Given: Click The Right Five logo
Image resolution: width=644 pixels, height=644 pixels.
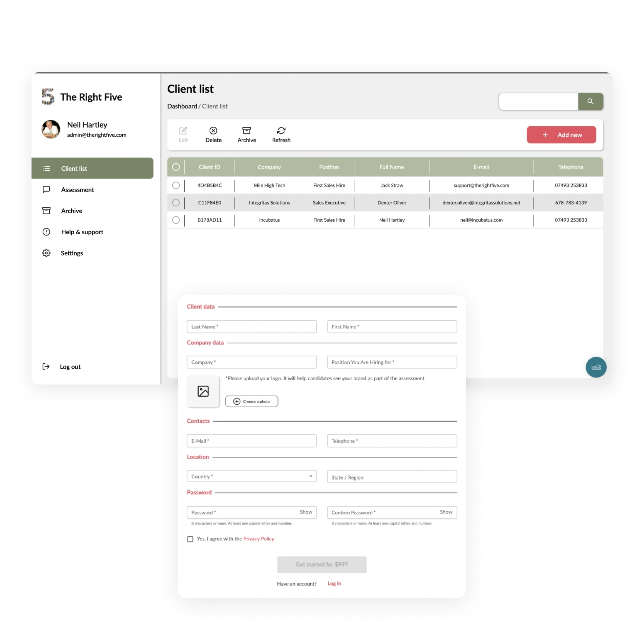Looking at the screenshot, I should (x=48, y=97).
